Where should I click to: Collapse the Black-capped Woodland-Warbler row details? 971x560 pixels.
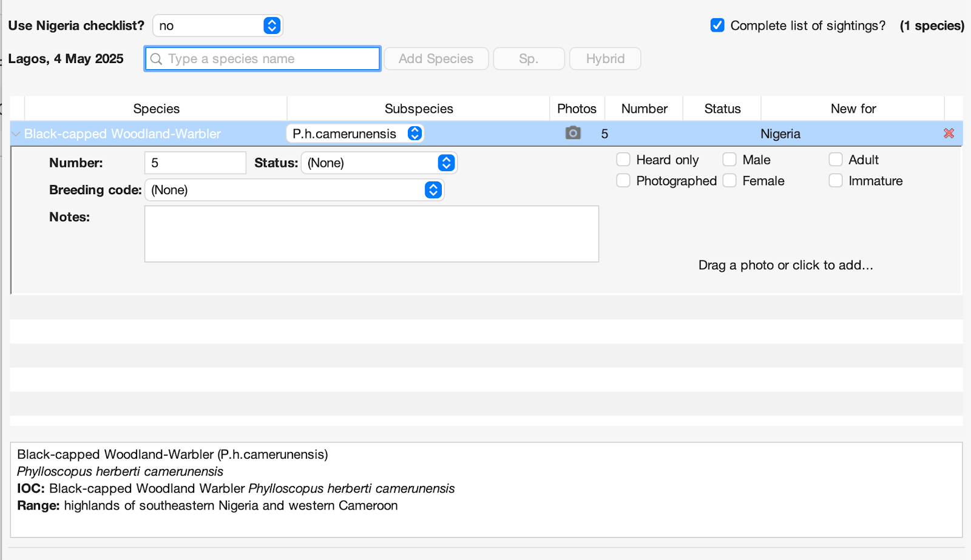pos(16,134)
